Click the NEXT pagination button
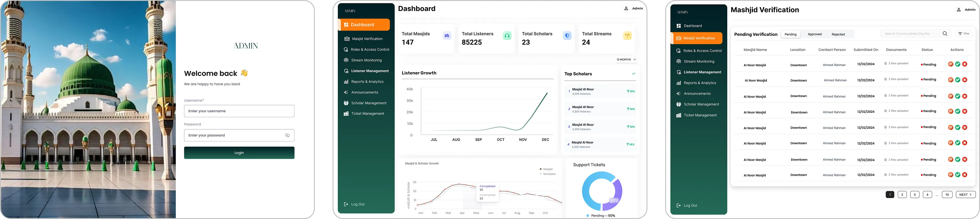 coord(966,195)
